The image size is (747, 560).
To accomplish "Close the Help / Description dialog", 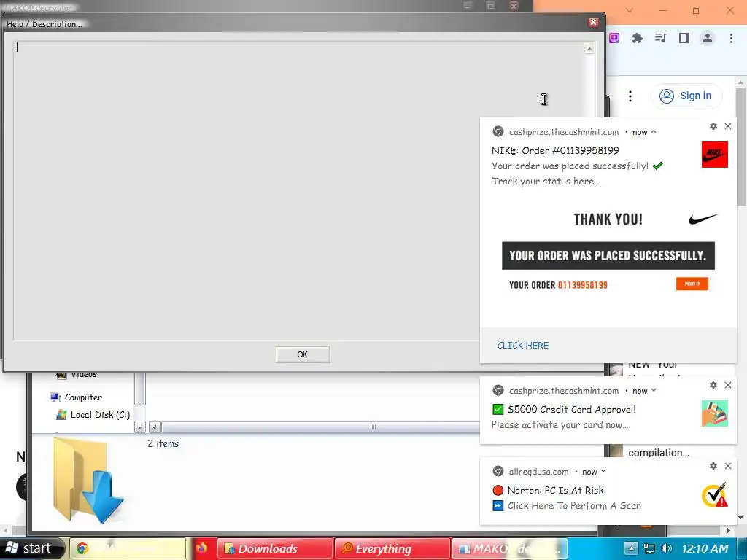I will [593, 22].
